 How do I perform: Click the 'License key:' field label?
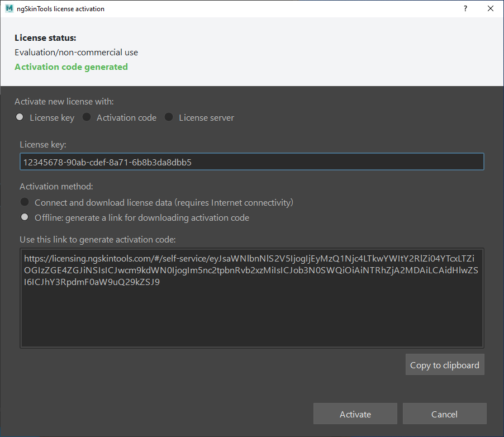[43, 145]
